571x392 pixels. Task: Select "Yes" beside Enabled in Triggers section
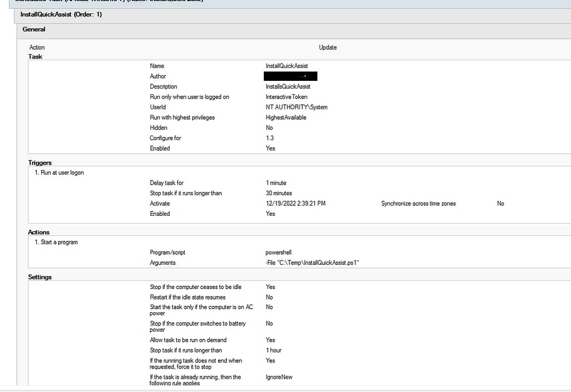pos(270,214)
